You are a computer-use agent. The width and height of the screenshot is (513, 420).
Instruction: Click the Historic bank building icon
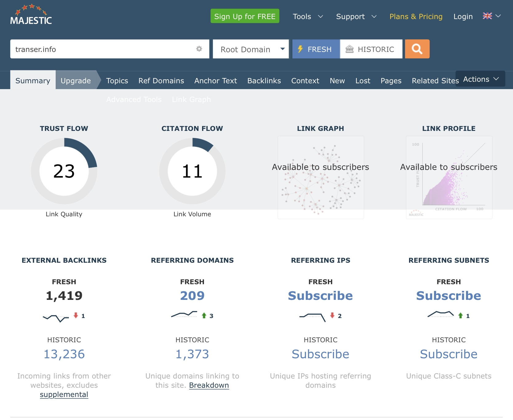350,49
